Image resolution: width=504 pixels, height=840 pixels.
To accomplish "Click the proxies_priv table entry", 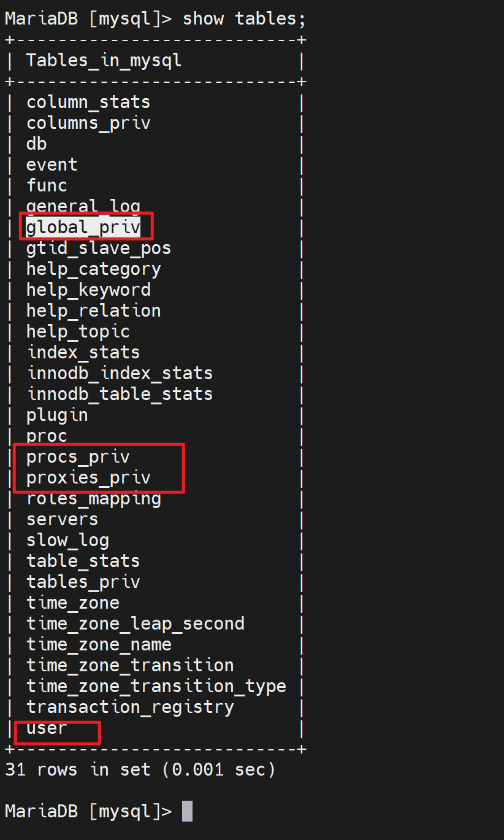I will (x=88, y=477).
